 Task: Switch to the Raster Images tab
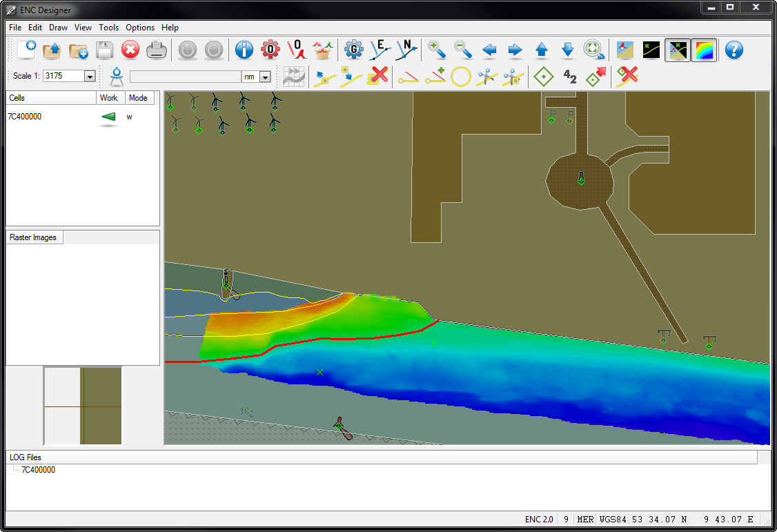tap(33, 237)
